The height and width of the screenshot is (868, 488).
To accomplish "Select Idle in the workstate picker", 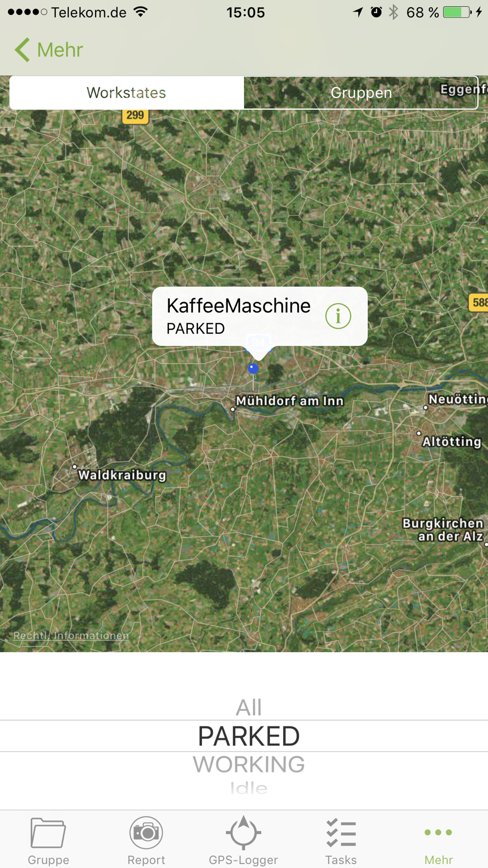I will 248,787.
